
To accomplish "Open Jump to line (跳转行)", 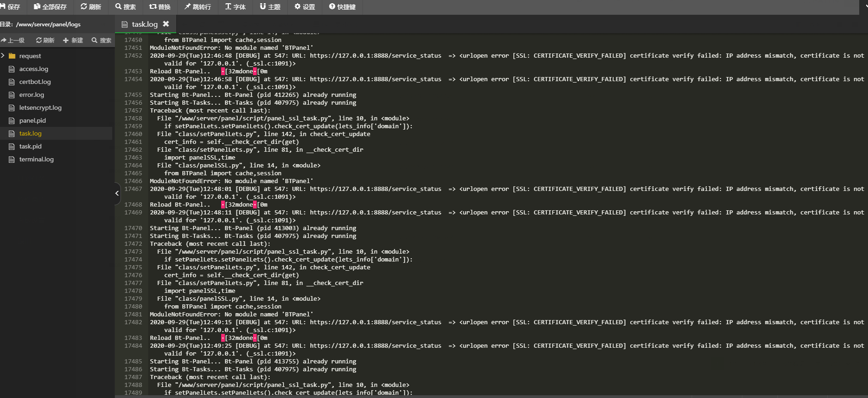I will [x=198, y=7].
